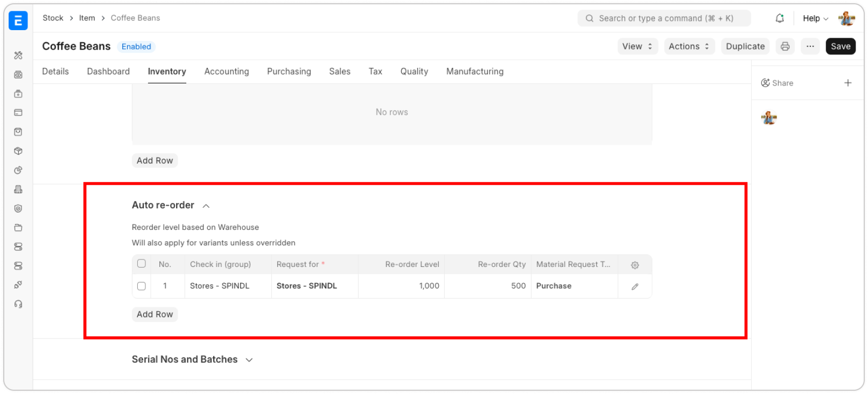Switch to the Purchasing tab

[x=289, y=72]
